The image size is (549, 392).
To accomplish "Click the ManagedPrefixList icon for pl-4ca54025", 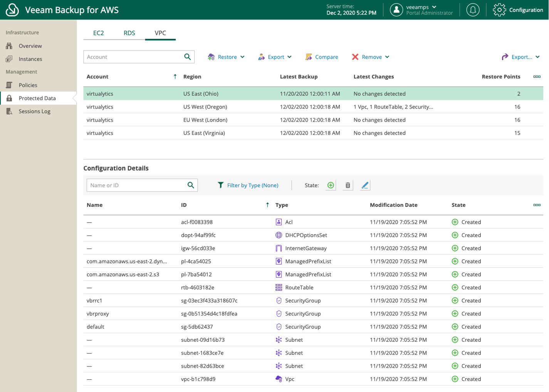I will point(279,261).
